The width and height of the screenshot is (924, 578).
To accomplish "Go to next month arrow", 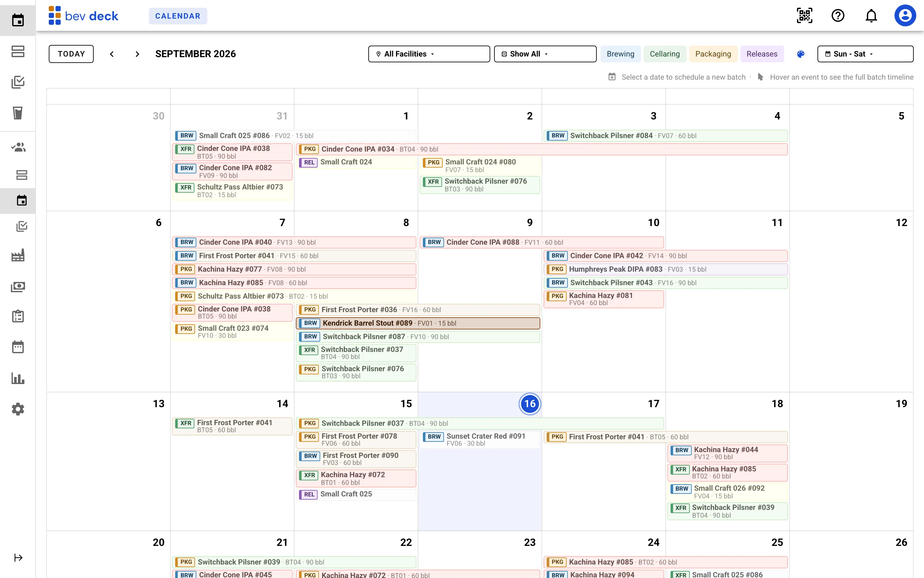I will pyautogui.click(x=137, y=54).
